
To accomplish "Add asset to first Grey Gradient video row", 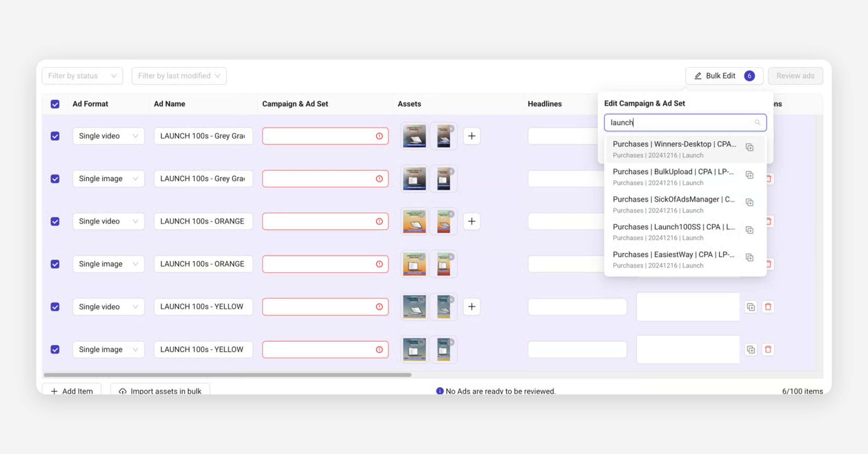I will pos(472,136).
